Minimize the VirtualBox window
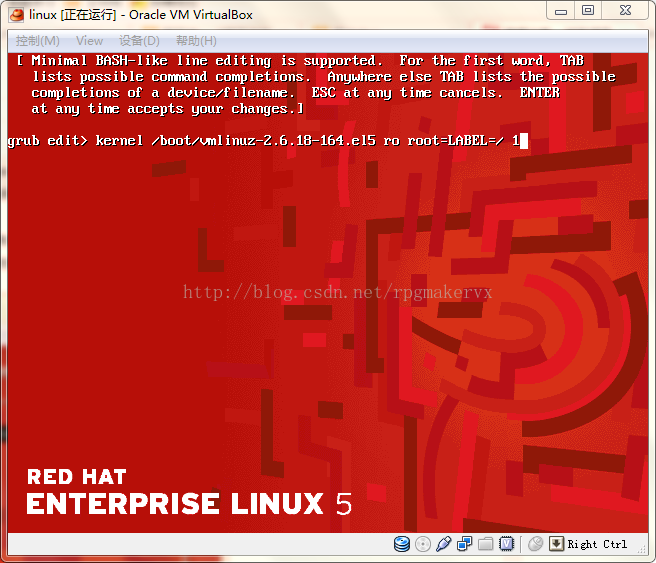Viewport: 656px width, 563px height. 561,11
